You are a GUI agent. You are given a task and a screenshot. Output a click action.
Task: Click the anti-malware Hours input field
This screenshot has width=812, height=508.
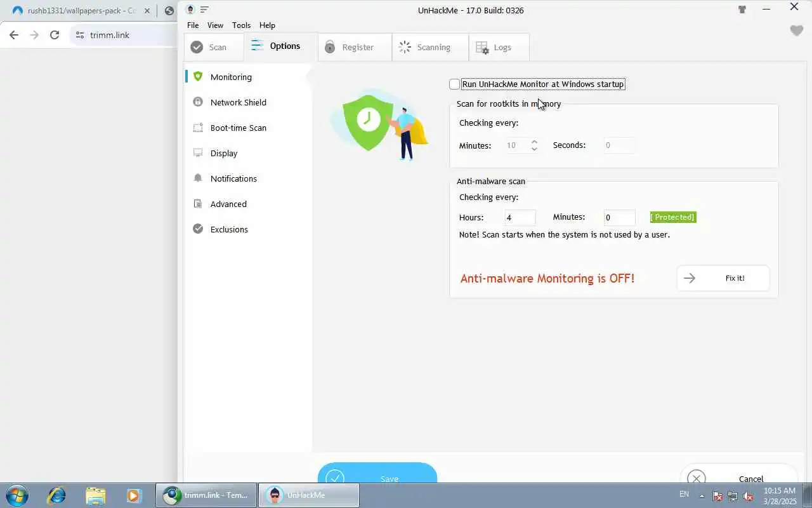pyautogui.click(x=520, y=218)
